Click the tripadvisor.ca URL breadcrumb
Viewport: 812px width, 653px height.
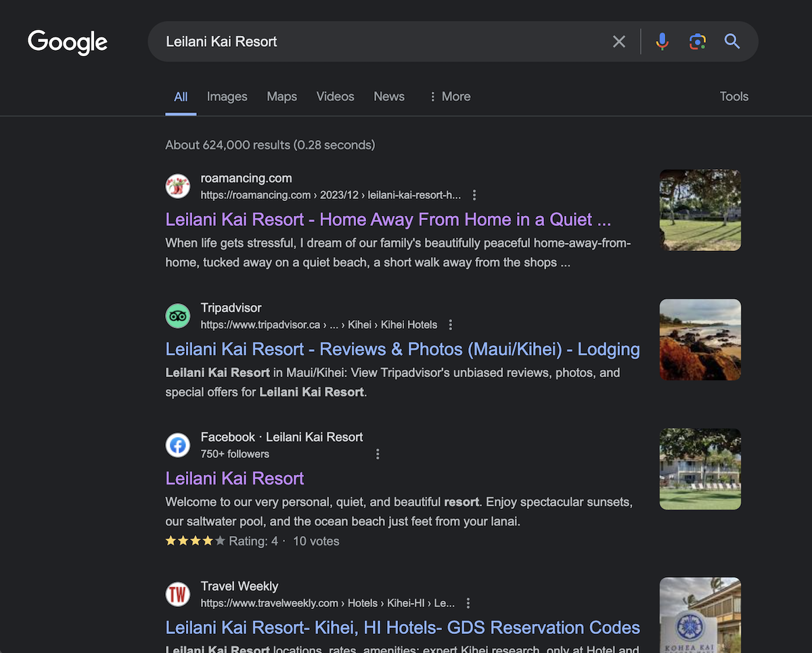[x=319, y=325]
